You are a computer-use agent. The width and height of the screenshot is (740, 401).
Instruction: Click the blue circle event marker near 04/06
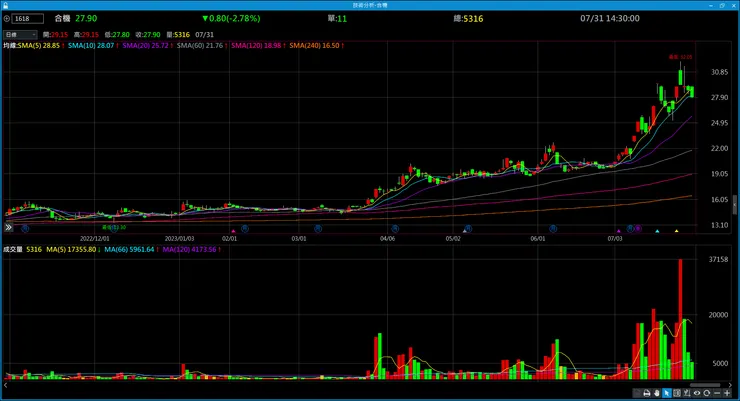[x=395, y=229]
